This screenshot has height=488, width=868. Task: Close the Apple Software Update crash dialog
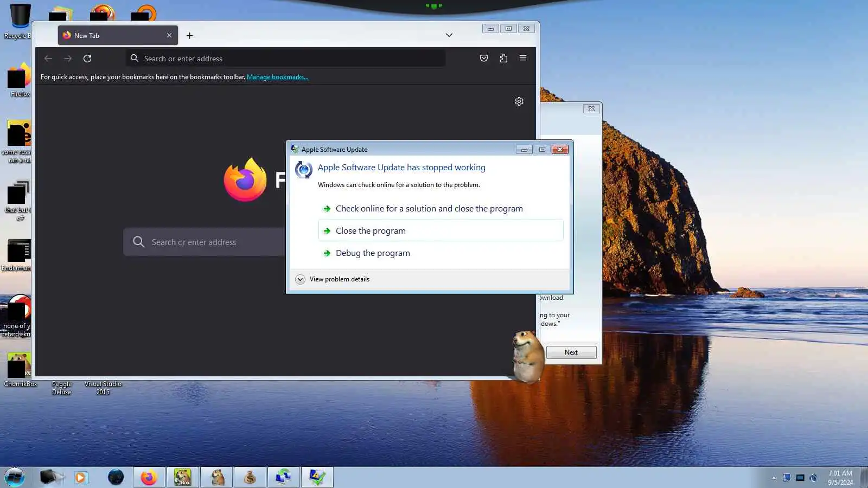(560, 150)
